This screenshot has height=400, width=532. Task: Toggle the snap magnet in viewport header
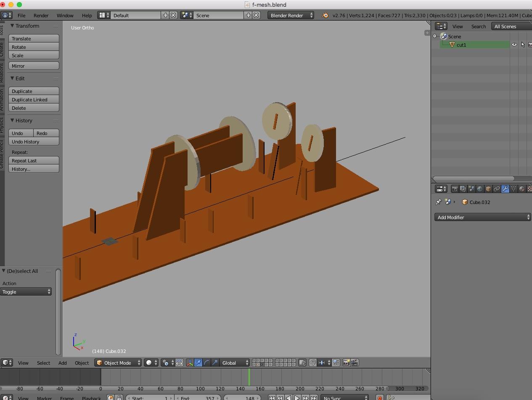pos(312,363)
